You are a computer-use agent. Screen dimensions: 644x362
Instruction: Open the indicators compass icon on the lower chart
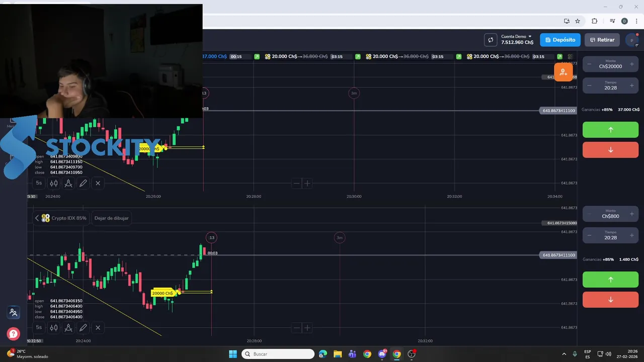pyautogui.click(x=68, y=327)
